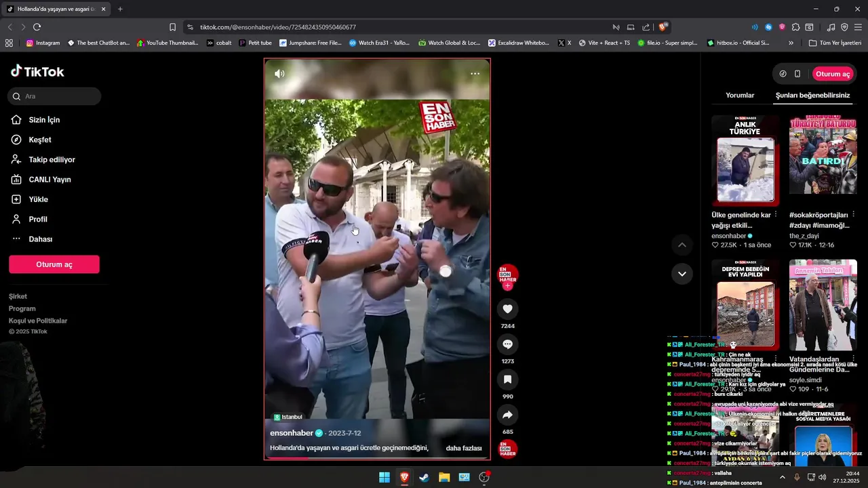
Task: Open a new browser tab
Action: tap(120, 9)
